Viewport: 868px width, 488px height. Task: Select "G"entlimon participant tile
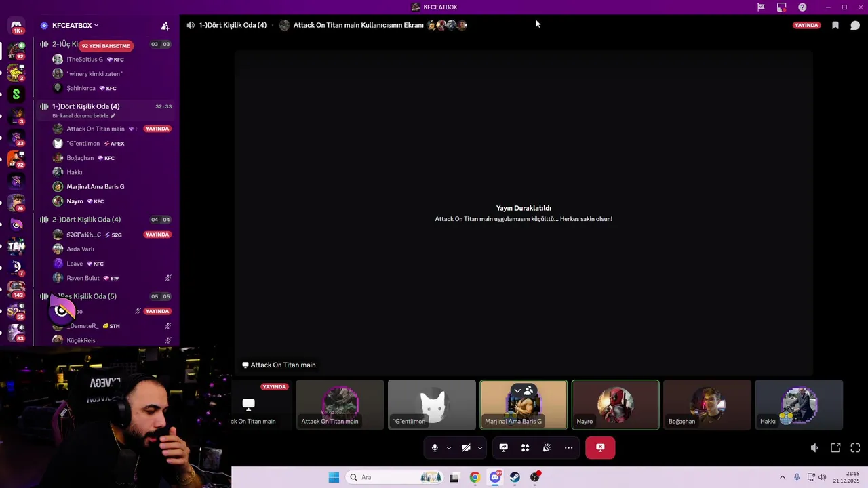pos(432,405)
